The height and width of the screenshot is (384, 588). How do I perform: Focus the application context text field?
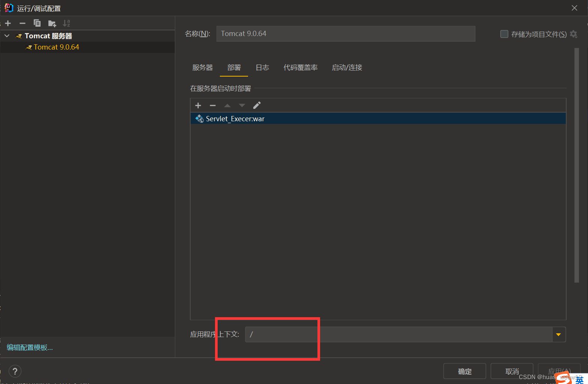399,334
